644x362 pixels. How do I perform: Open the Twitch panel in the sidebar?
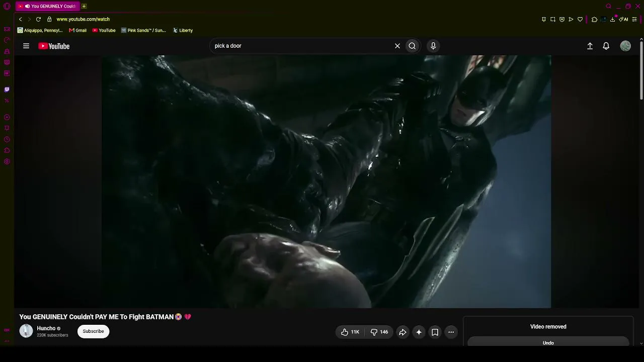[x=7, y=89]
